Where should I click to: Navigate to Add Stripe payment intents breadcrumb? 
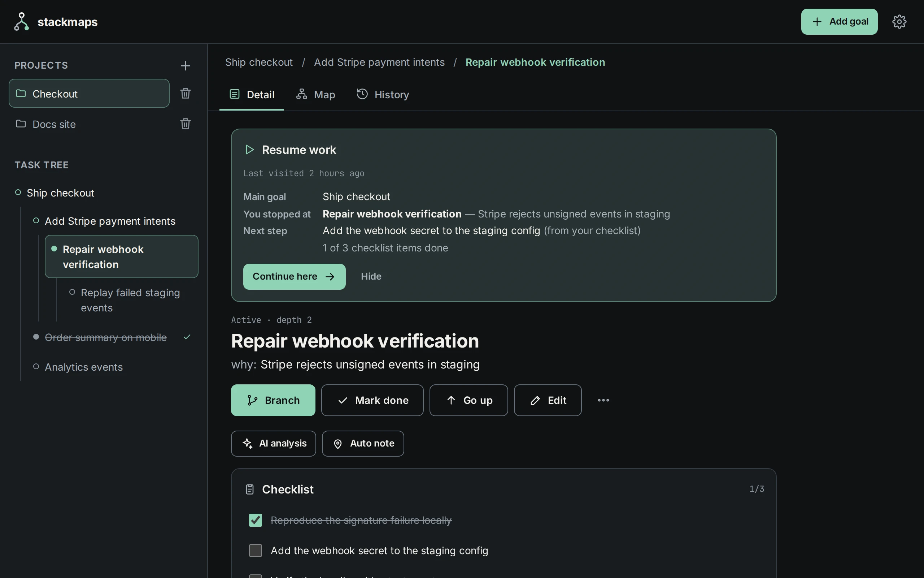[x=379, y=62]
